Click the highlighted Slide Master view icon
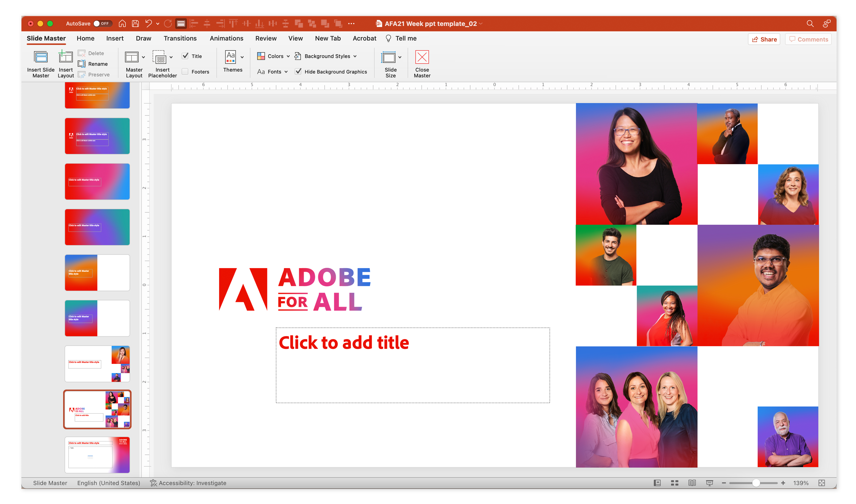The width and height of the screenshot is (856, 504). [181, 23]
